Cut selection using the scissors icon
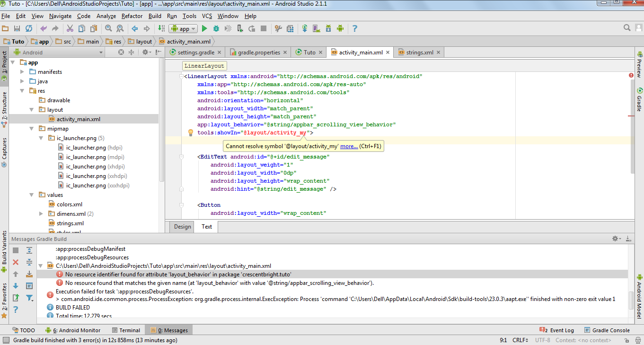The image size is (644, 345). coord(70,28)
